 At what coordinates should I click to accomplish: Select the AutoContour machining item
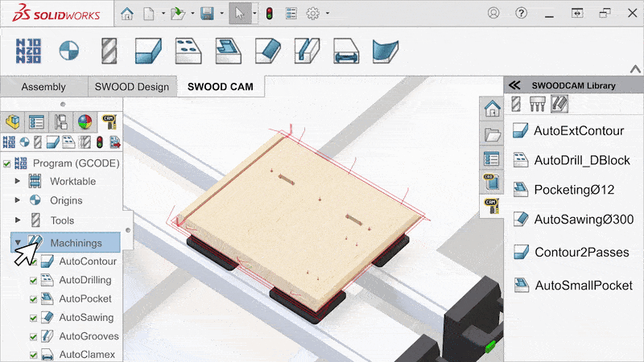(79, 261)
